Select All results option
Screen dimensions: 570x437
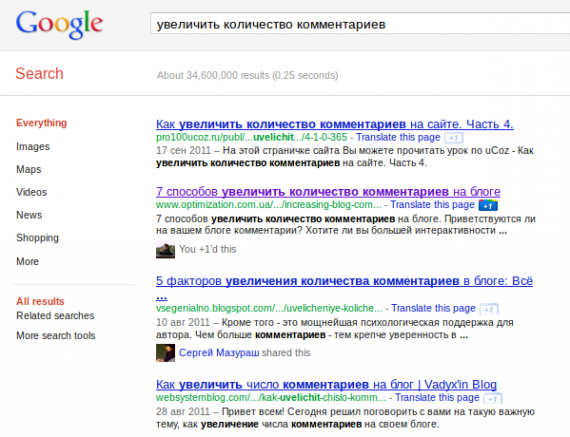click(40, 301)
